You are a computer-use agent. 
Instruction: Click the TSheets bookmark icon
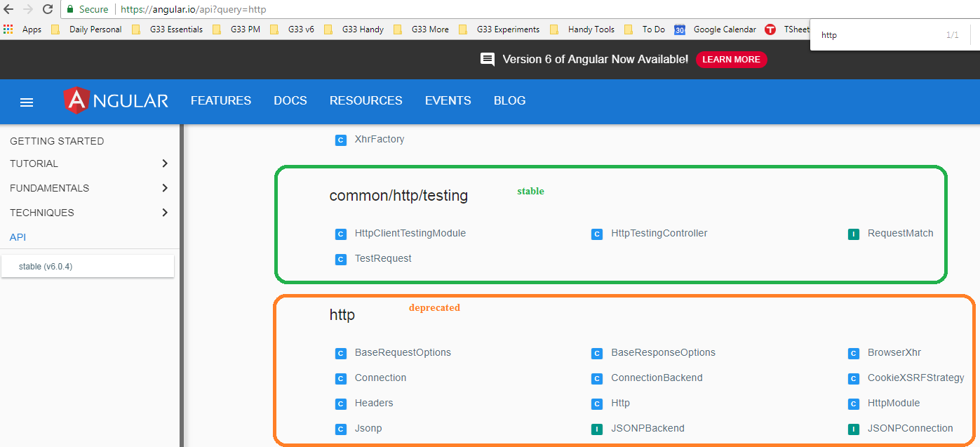coord(770,29)
